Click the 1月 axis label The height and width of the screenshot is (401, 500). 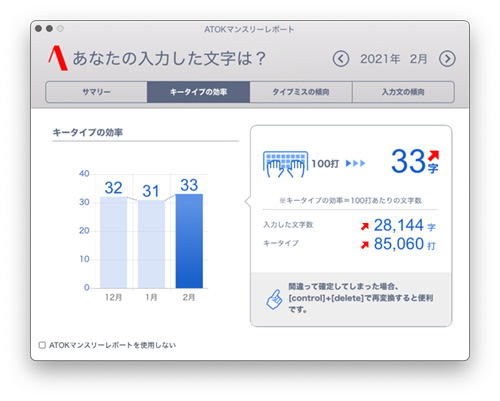tap(151, 297)
